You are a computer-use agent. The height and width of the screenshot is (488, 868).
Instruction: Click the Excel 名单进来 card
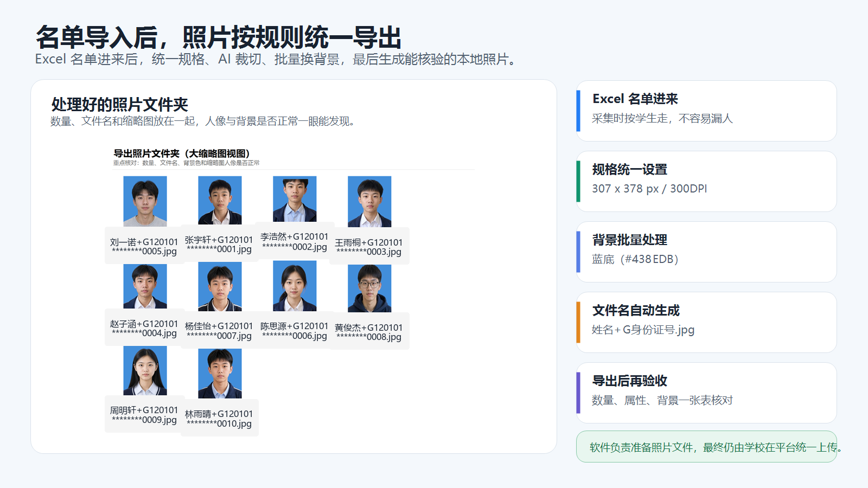[706, 111]
